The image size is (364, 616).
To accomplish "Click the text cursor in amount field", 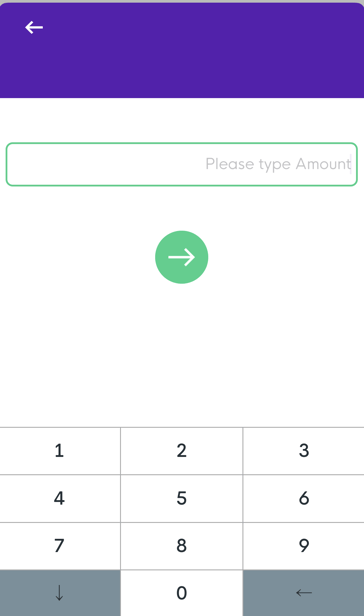I will [351, 164].
